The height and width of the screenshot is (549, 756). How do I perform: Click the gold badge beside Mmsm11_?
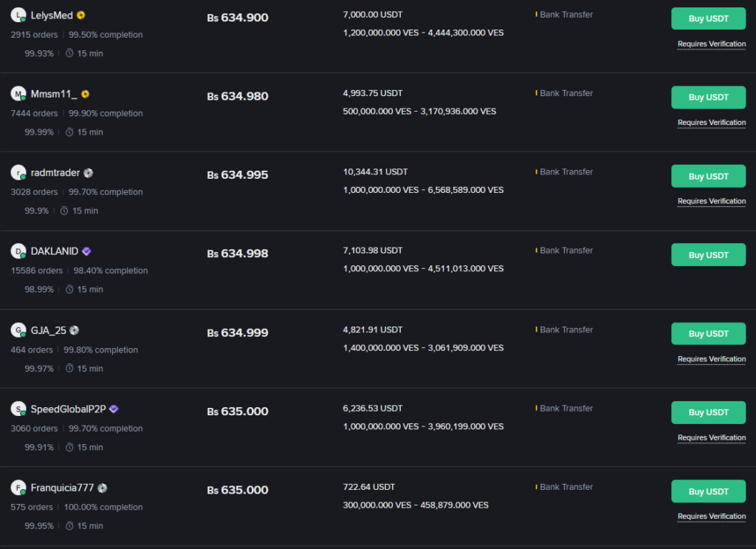[x=86, y=94]
